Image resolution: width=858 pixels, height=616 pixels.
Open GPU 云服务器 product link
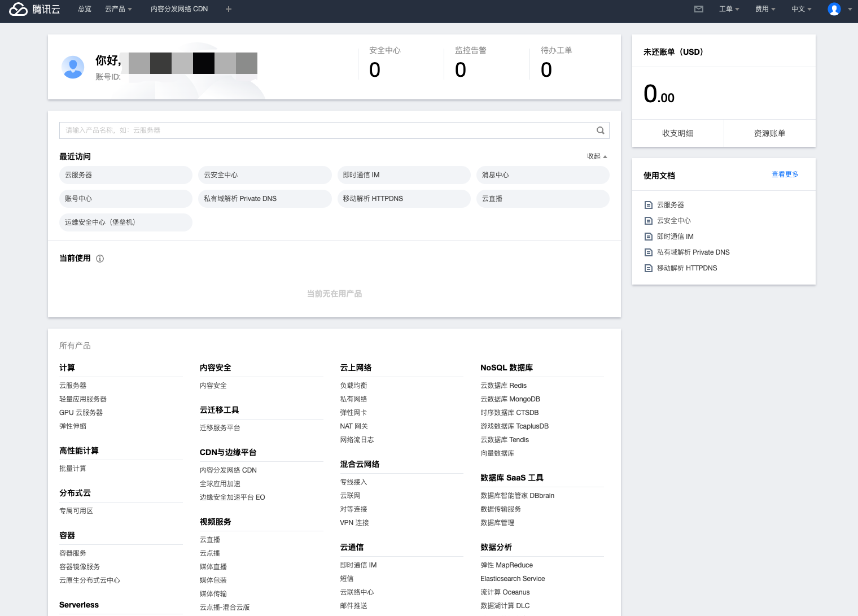coord(81,413)
